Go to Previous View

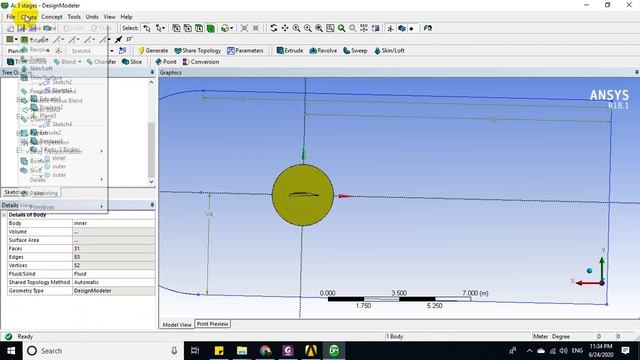[341, 28]
